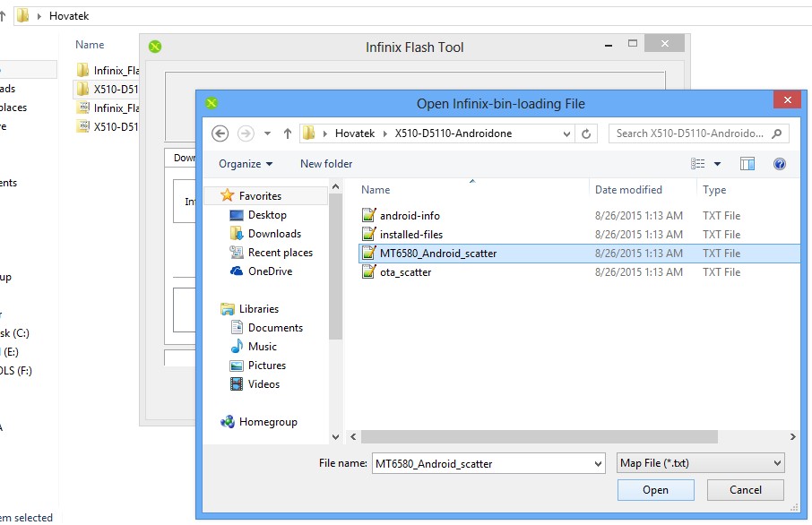
Task: Click the android-info file icon
Action: click(x=368, y=215)
